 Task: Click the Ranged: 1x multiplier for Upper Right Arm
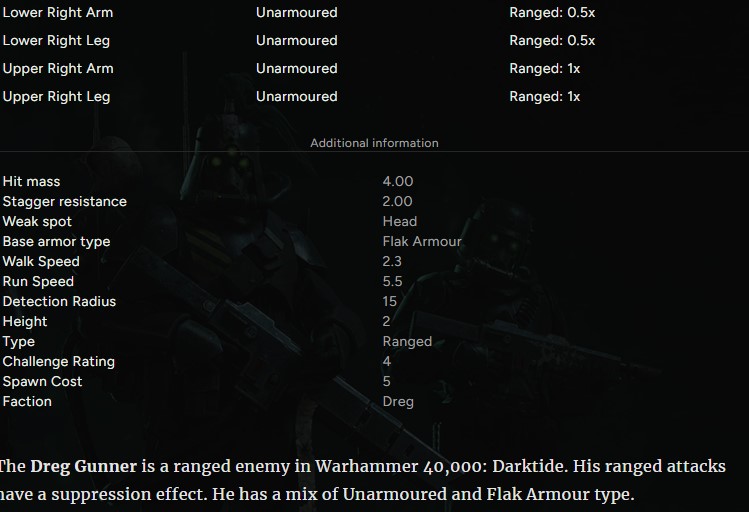pyautogui.click(x=545, y=68)
